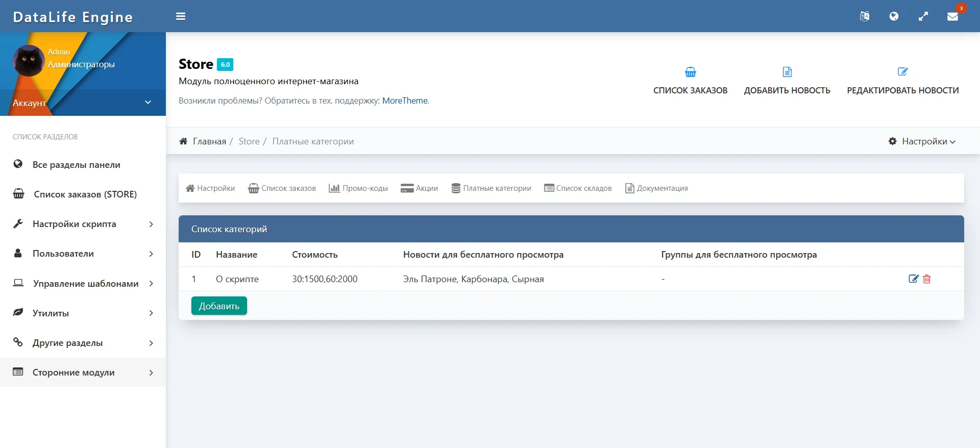Image resolution: width=980 pixels, height=448 pixels.
Task: Click the list icon for Сторонние модули
Action: coord(18,371)
